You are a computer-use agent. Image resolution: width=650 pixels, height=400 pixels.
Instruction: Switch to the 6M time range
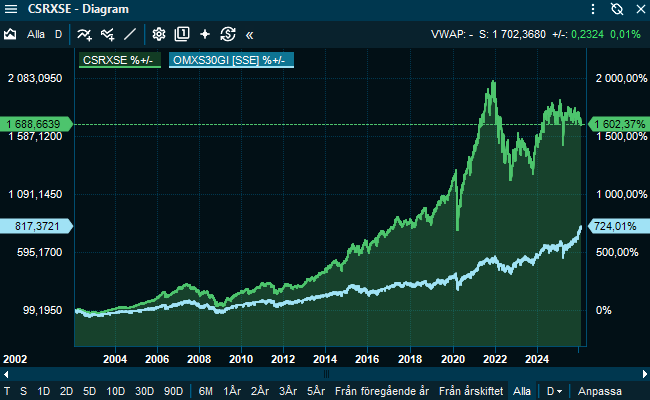point(206,390)
